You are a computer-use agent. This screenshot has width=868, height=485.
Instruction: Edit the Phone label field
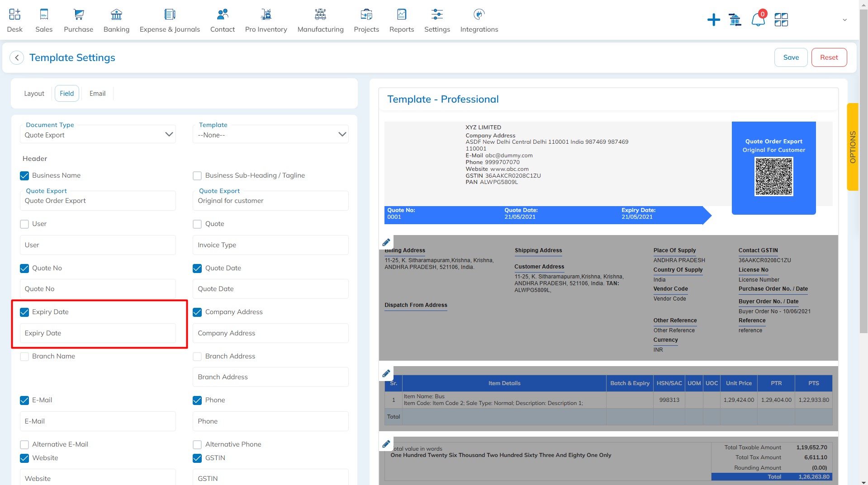point(270,421)
